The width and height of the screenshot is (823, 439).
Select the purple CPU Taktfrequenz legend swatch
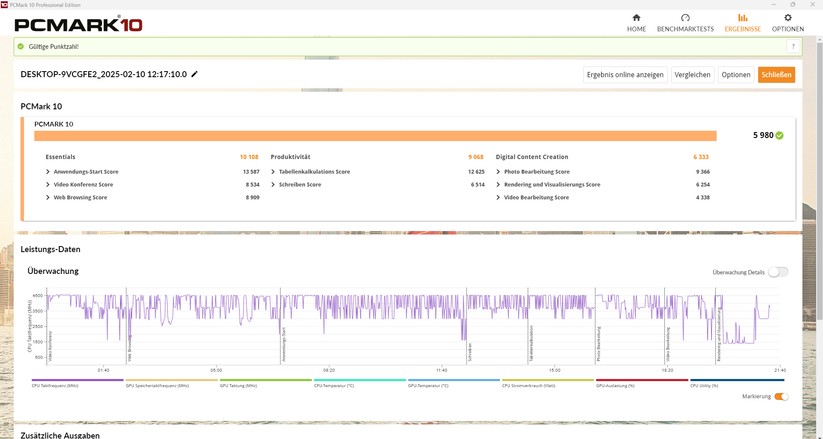[77, 380]
